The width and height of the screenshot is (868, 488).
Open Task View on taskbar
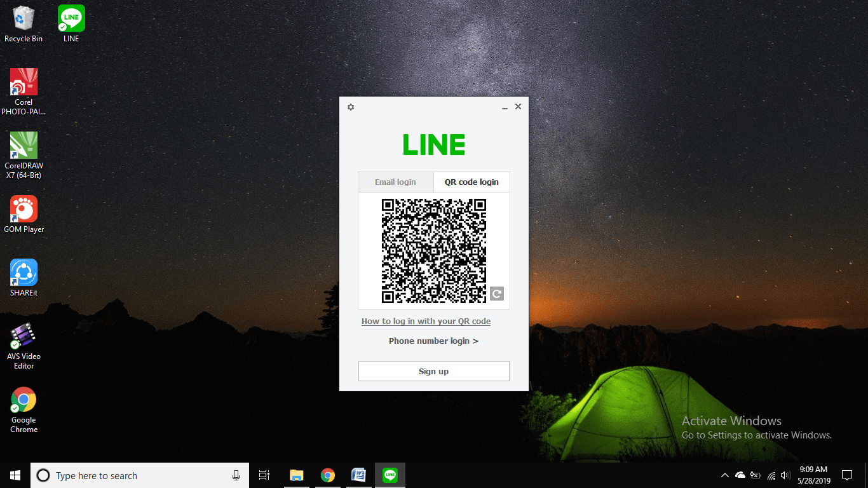(x=264, y=475)
